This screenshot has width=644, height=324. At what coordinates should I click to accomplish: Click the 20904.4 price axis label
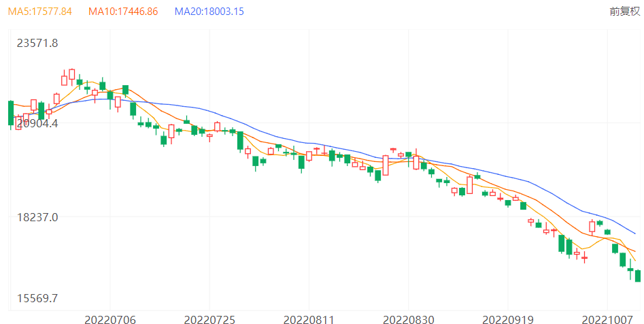tap(37, 123)
